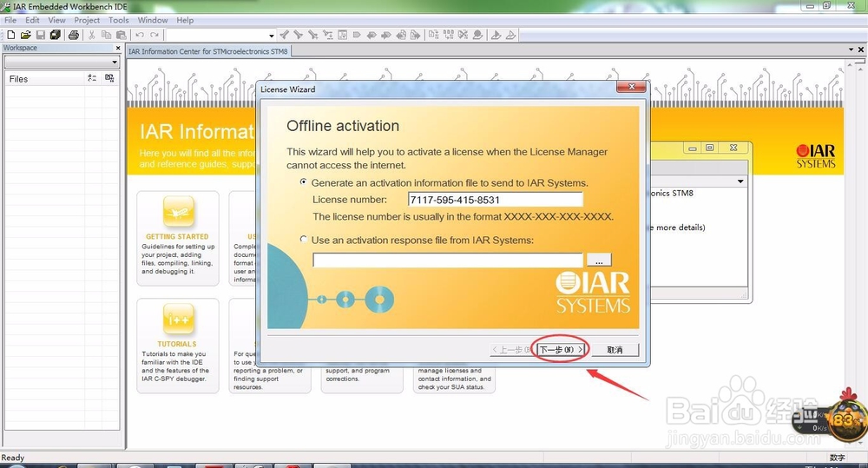Click the 数字 status bar indicator
Screen dimensions: 868x468
[837, 458]
